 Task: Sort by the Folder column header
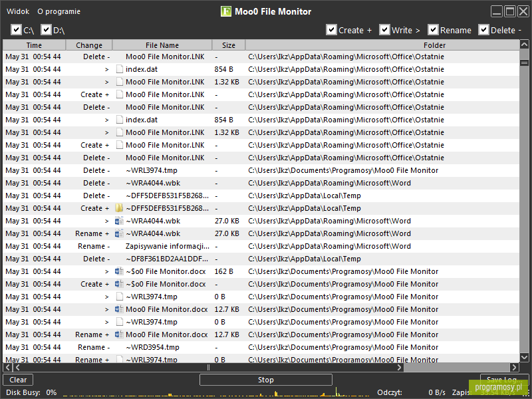(382, 45)
